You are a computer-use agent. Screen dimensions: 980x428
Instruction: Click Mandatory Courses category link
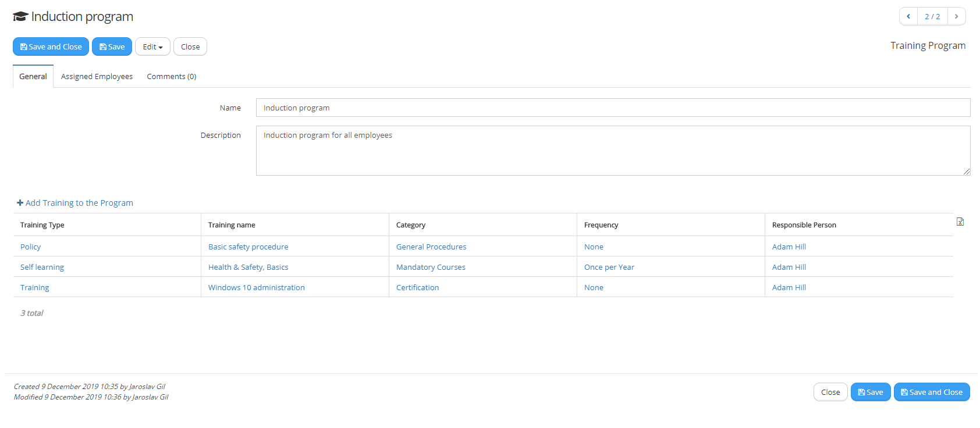point(431,267)
